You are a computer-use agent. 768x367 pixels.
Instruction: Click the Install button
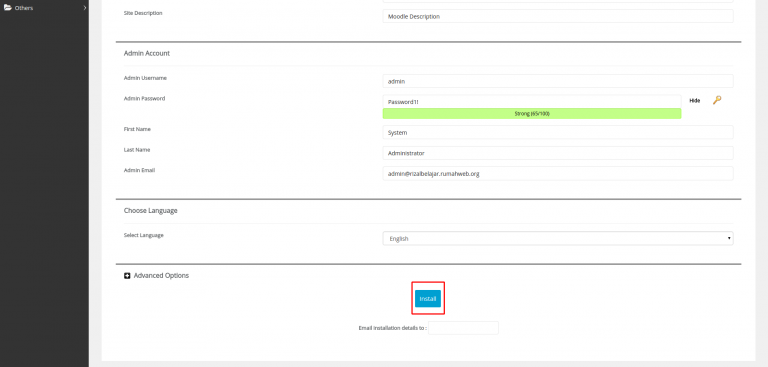click(x=428, y=298)
